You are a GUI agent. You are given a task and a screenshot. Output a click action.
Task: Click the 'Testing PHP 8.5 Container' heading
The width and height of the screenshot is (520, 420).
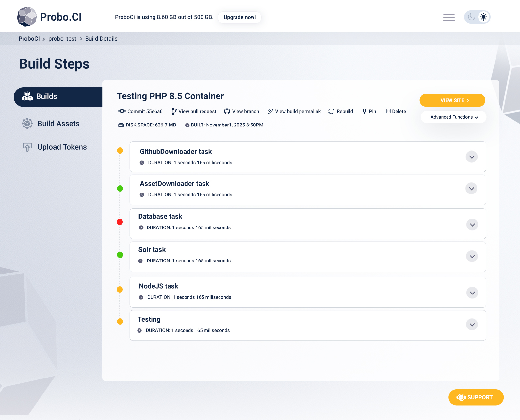point(171,96)
